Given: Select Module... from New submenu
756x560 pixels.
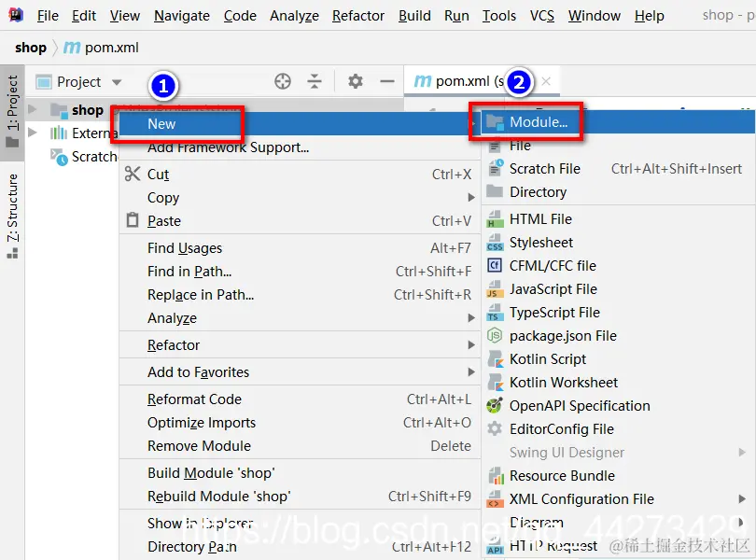Looking at the screenshot, I should pos(618,121).
